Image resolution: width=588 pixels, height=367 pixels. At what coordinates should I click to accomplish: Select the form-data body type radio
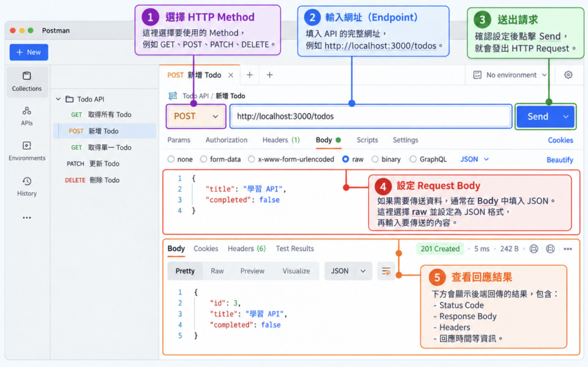(204, 160)
